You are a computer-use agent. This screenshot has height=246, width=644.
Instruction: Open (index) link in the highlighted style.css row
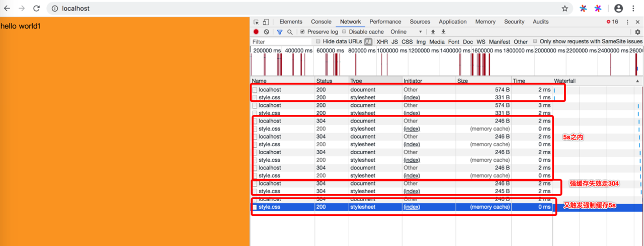coord(412,207)
